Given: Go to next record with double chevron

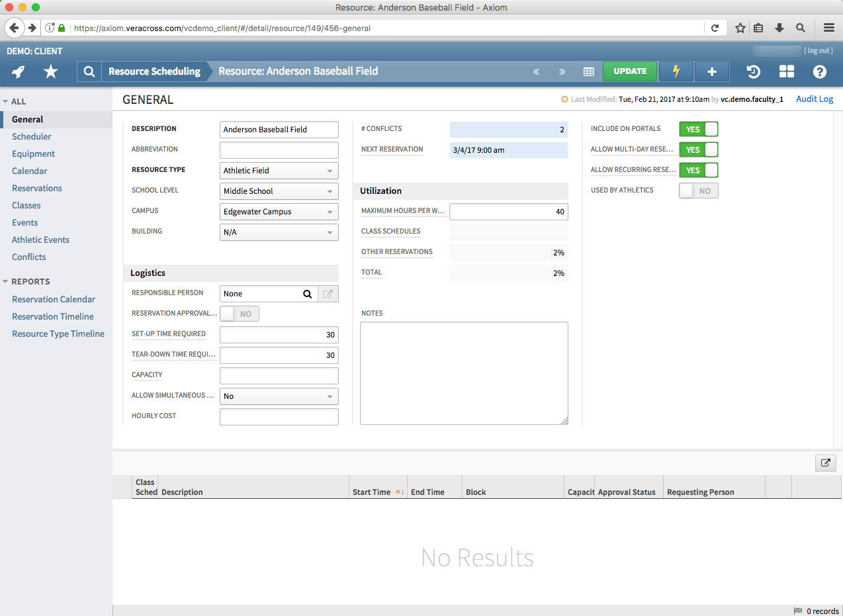Looking at the screenshot, I should (562, 71).
